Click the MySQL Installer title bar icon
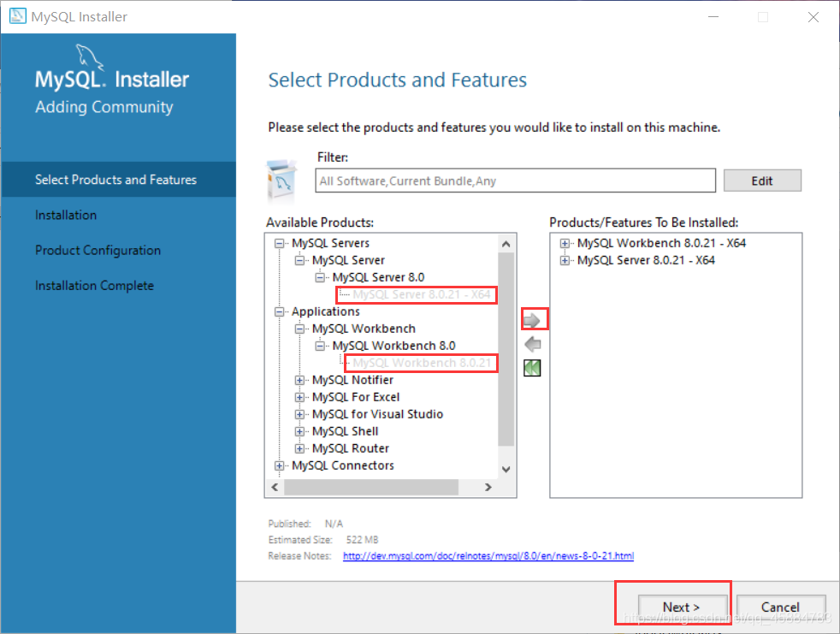Screen dimensions: 840x634 18,16
